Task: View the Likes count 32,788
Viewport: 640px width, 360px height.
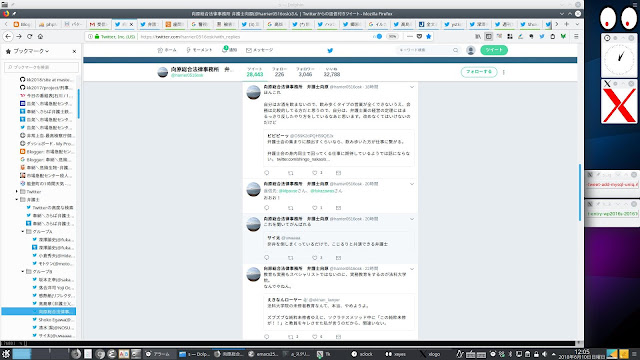Action: click(331, 72)
